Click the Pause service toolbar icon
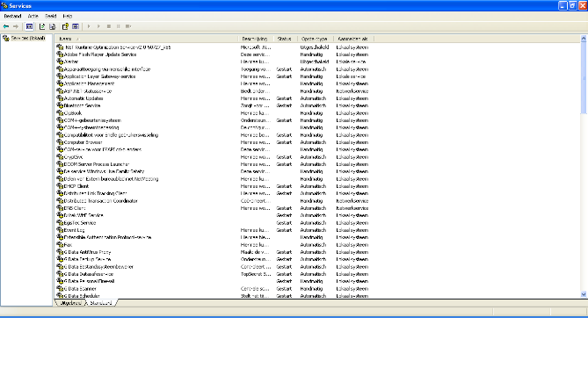Viewport: 588px width, 368px height. click(x=117, y=26)
